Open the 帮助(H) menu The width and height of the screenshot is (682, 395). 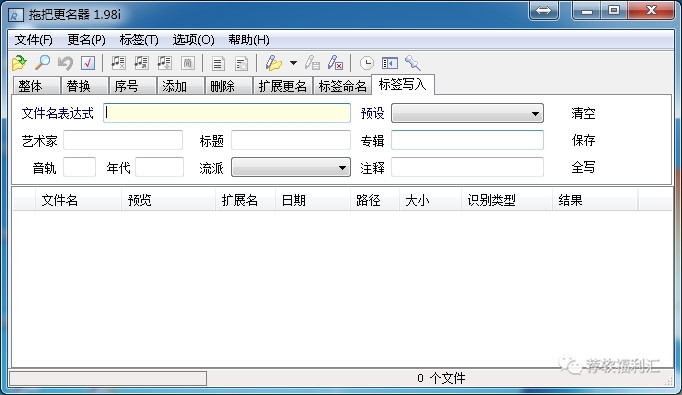tap(249, 40)
